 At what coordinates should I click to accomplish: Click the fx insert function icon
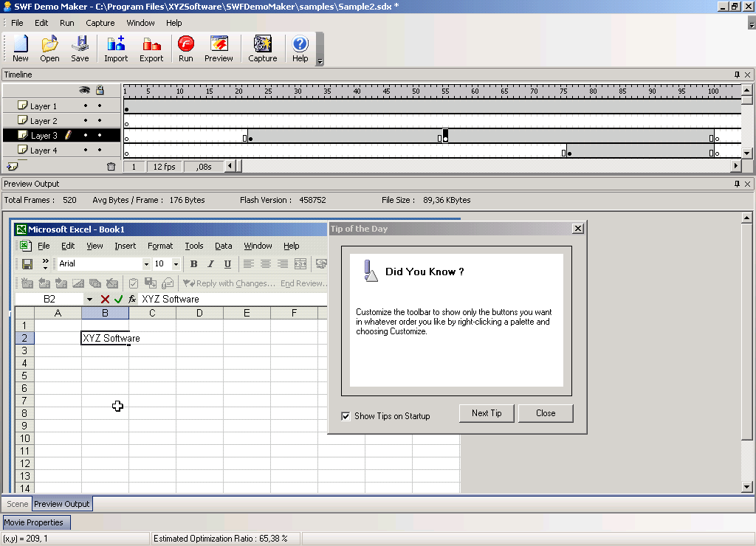click(132, 300)
